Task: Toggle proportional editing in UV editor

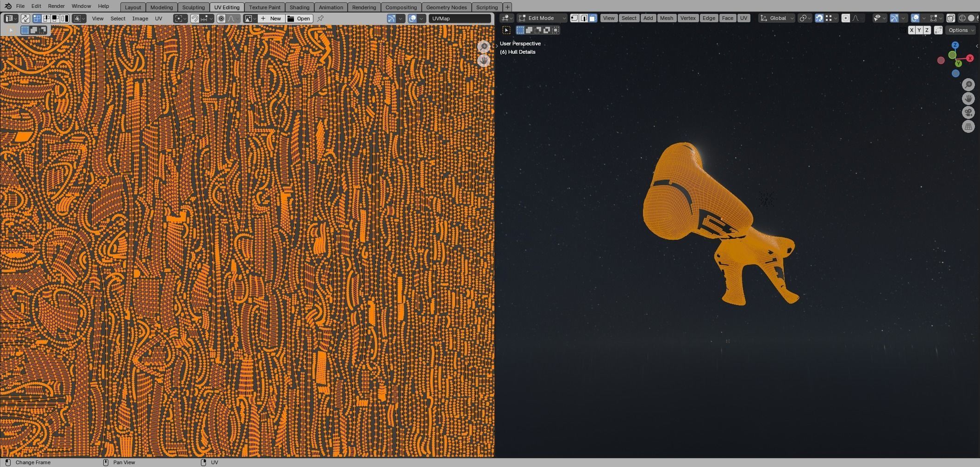Action: pos(221,19)
